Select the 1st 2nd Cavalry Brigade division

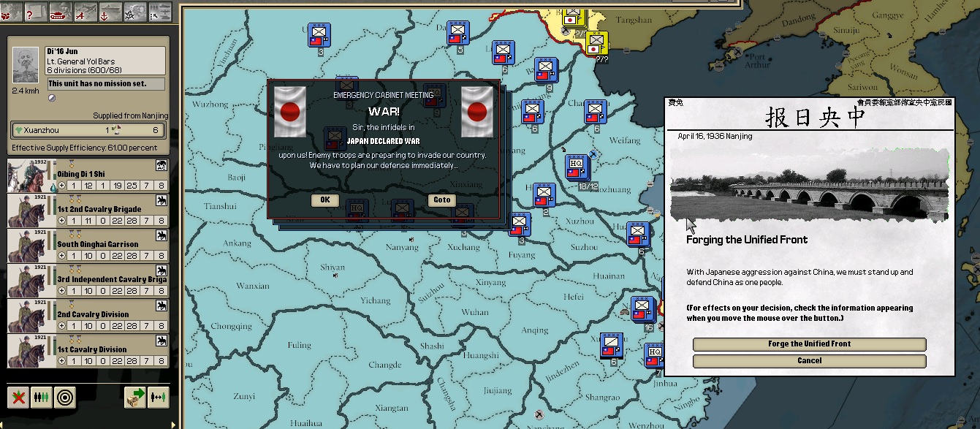[x=88, y=211]
